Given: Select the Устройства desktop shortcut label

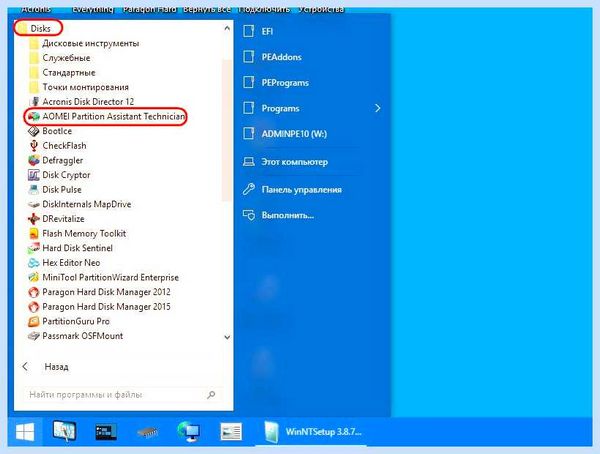Looking at the screenshot, I should 321,9.
